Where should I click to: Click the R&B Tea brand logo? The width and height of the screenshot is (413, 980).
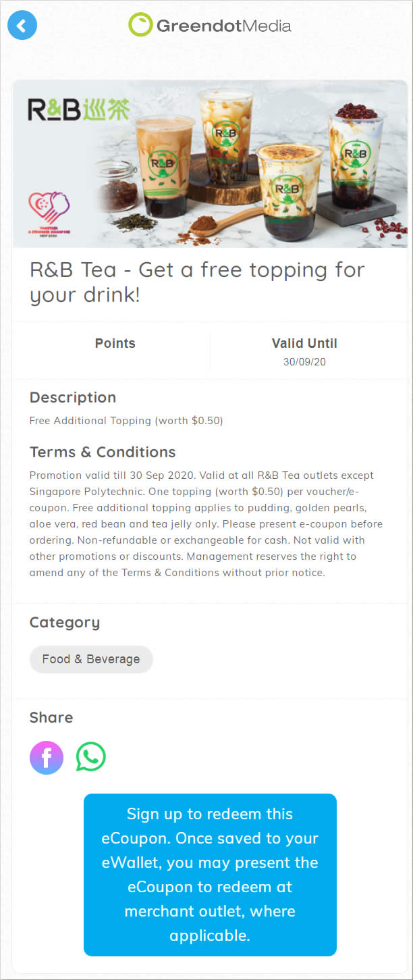[78, 109]
